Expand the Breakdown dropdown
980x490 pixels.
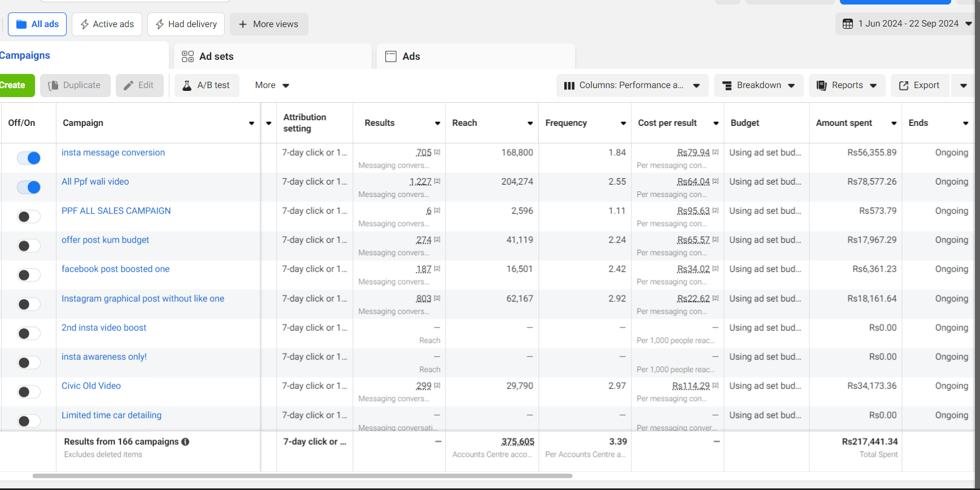(758, 85)
